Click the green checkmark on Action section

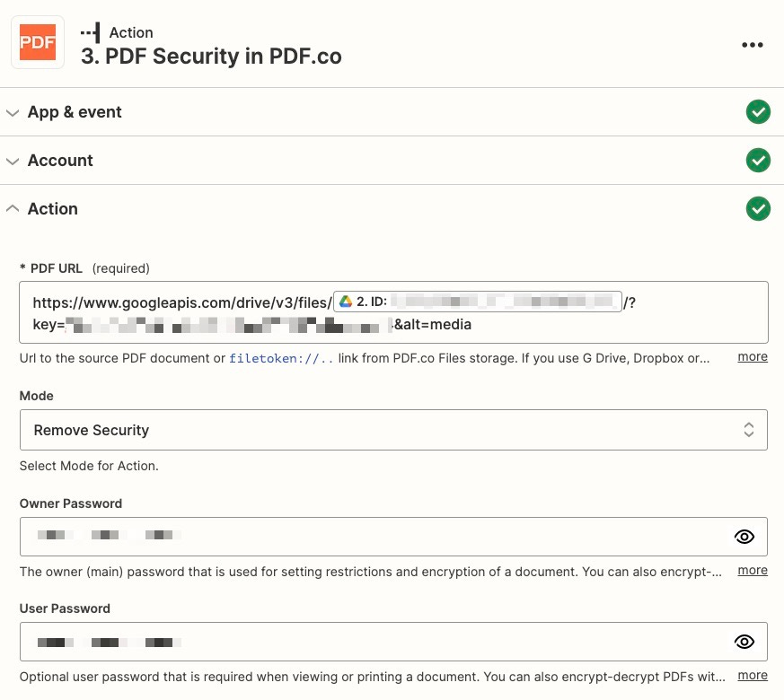(758, 208)
